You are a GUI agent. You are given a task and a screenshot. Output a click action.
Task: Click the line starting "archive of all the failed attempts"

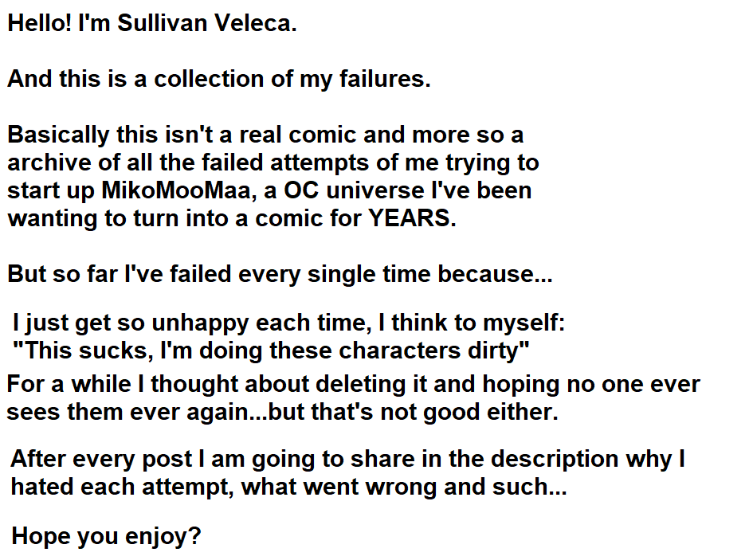point(273,163)
